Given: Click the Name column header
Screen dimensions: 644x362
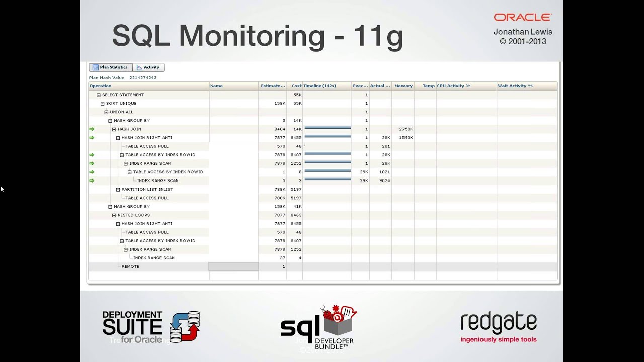Looking at the screenshot, I should point(234,86).
